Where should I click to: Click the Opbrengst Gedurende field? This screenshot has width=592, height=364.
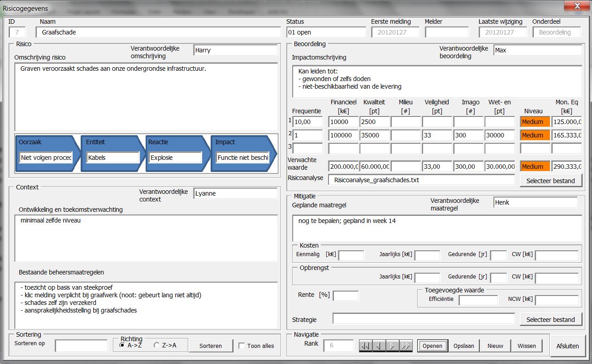coord(498,278)
